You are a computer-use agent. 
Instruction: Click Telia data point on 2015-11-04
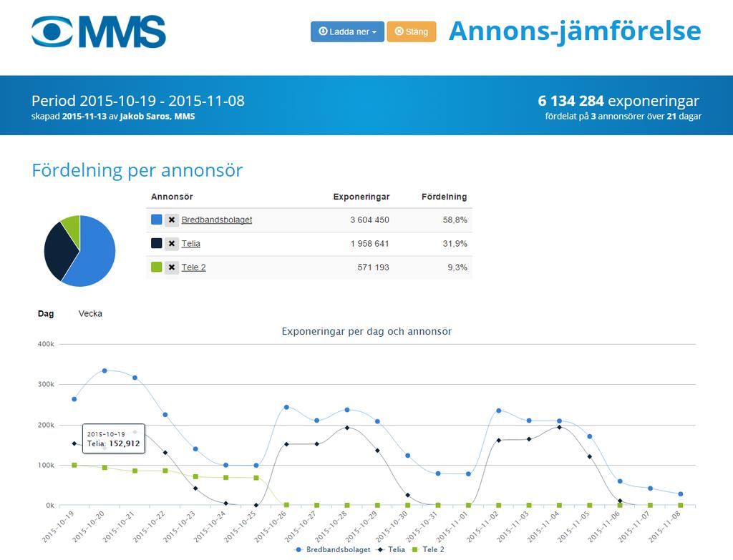559,427
